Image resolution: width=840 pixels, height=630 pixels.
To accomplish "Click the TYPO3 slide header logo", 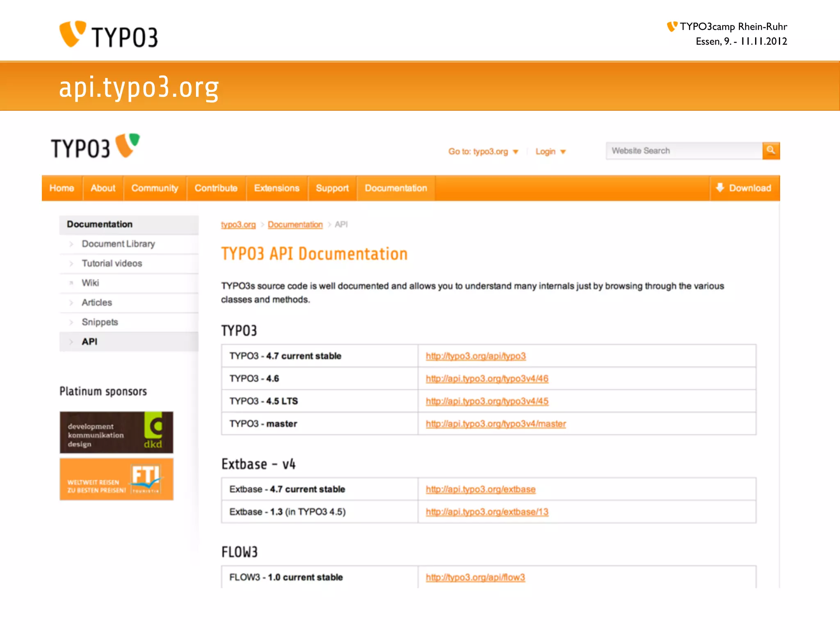I will click(x=108, y=34).
